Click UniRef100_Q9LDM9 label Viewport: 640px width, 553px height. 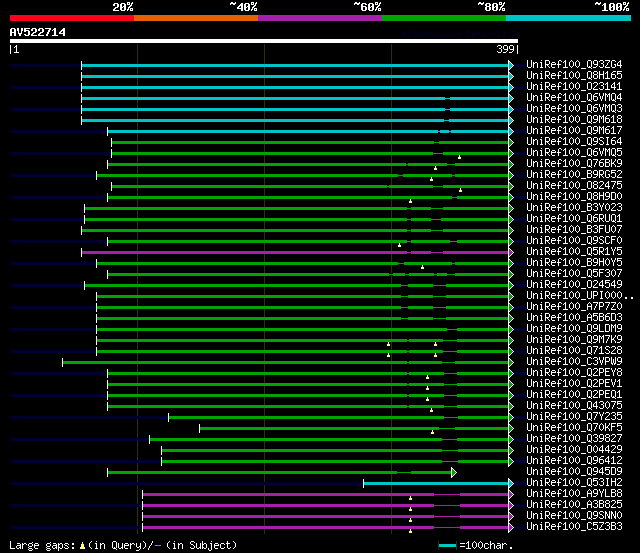tap(574, 329)
